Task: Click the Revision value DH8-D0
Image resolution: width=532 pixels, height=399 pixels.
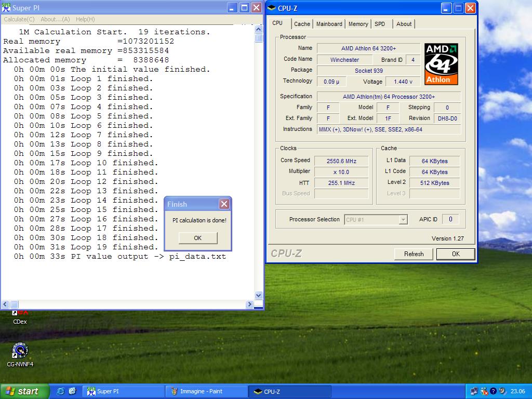Action: (x=447, y=119)
